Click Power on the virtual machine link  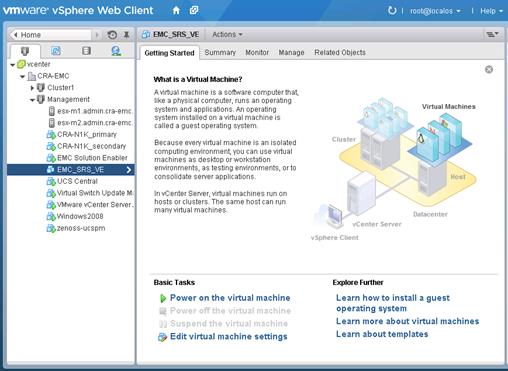230,298
